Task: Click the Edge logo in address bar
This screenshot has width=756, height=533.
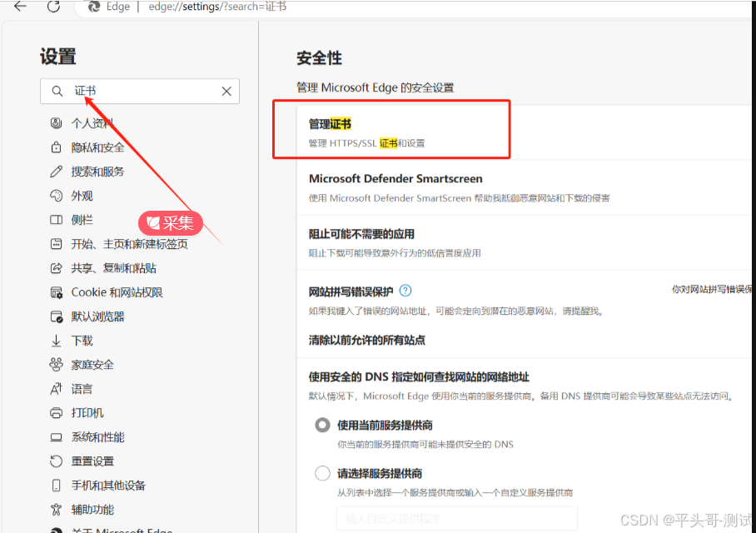Action: pos(94,7)
